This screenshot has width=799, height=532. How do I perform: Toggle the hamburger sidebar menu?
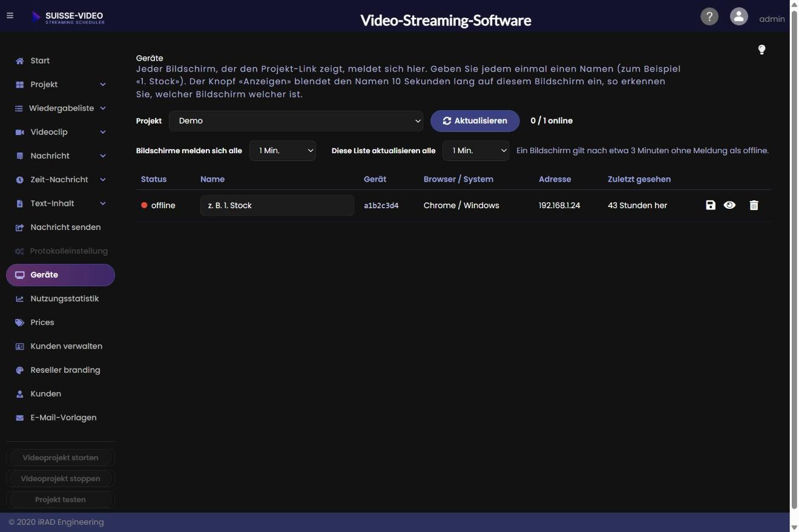10,16
